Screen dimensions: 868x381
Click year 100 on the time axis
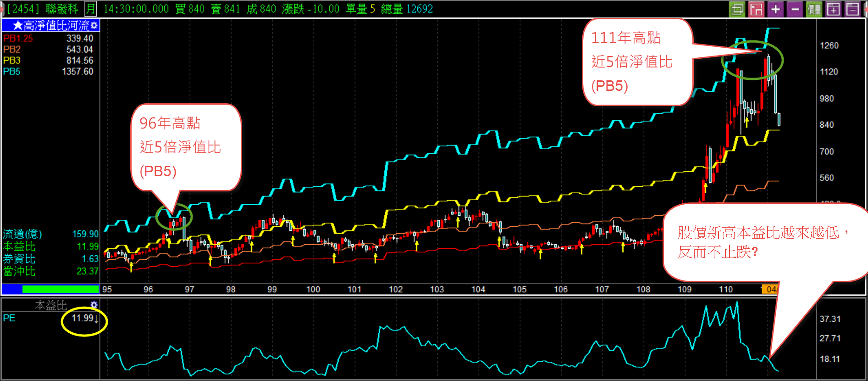click(313, 289)
